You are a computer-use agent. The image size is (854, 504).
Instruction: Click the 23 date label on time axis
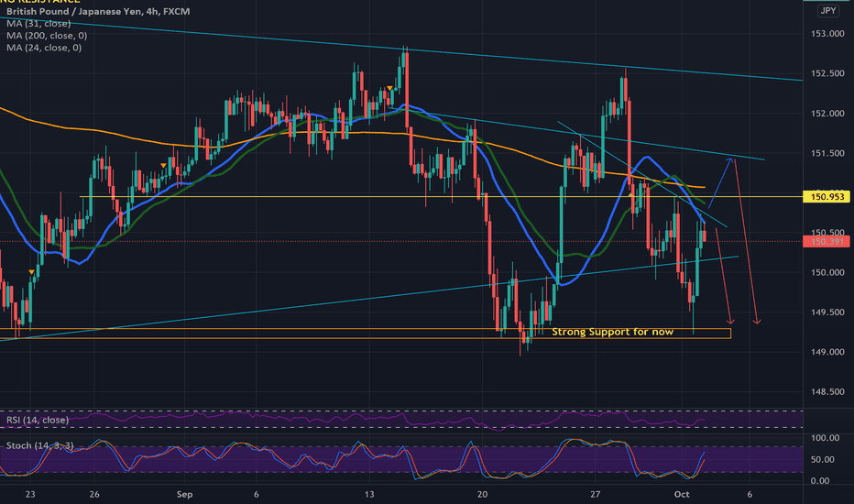[30, 494]
